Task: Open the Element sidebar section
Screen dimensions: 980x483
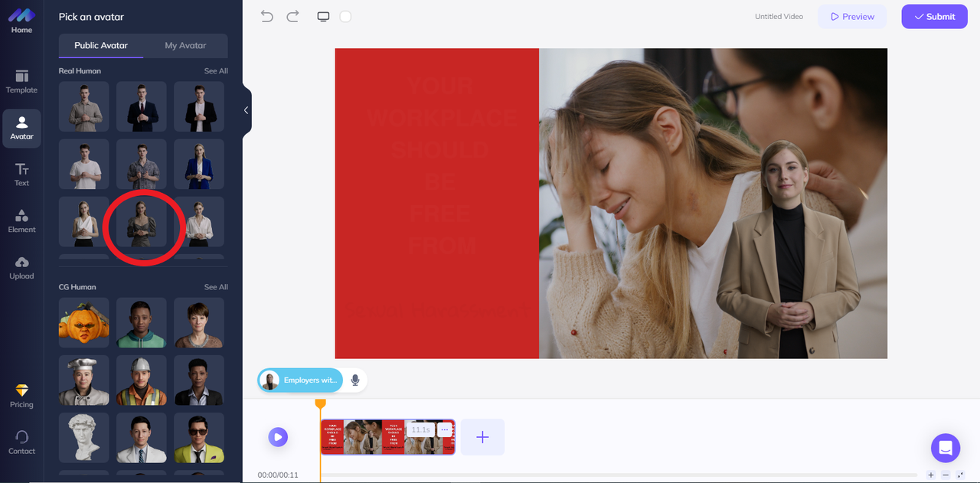Action: point(21,221)
